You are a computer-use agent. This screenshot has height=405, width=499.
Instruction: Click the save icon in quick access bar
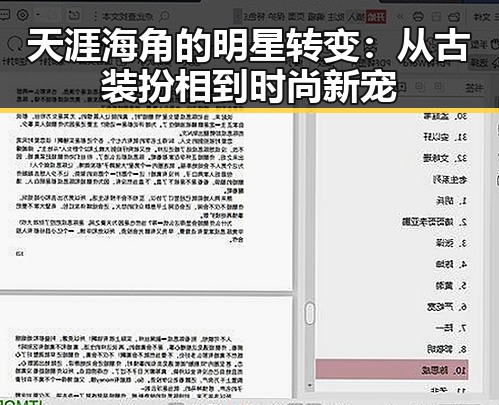point(436,16)
